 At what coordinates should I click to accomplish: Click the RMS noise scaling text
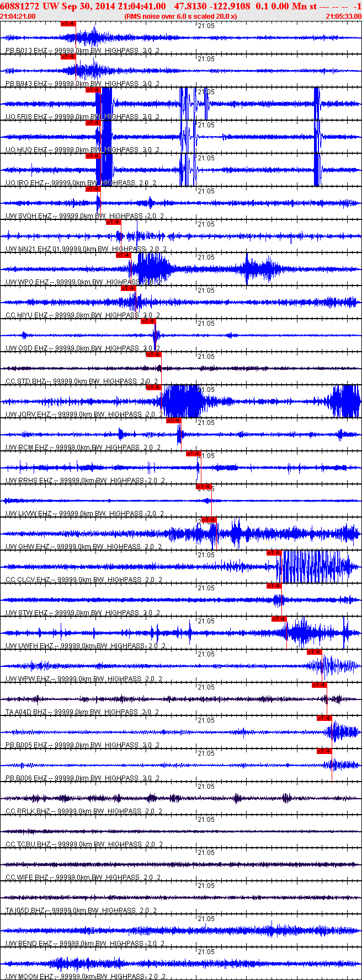pos(180,16)
